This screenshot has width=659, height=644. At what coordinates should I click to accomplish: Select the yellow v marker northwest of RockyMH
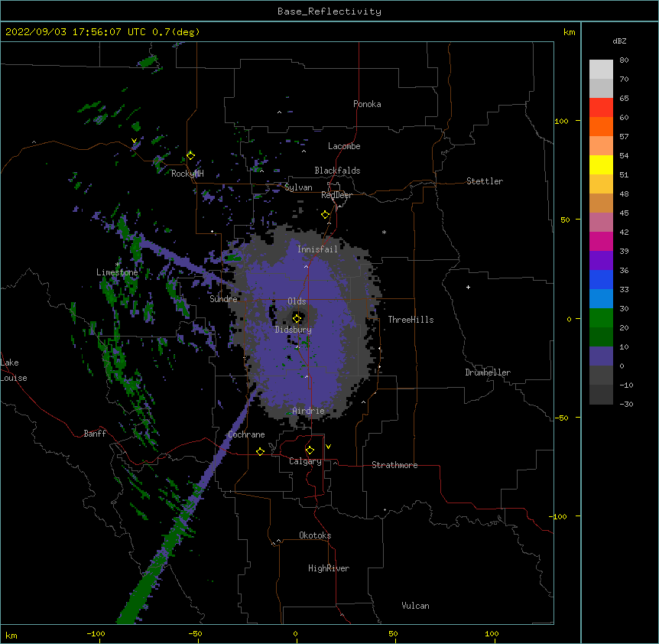tap(134, 141)
